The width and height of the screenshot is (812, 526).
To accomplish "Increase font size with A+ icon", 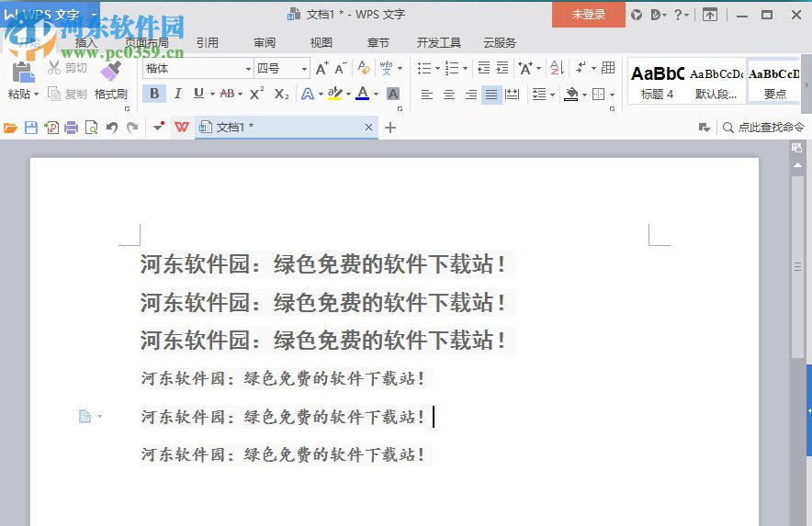I will pos(321,68).
